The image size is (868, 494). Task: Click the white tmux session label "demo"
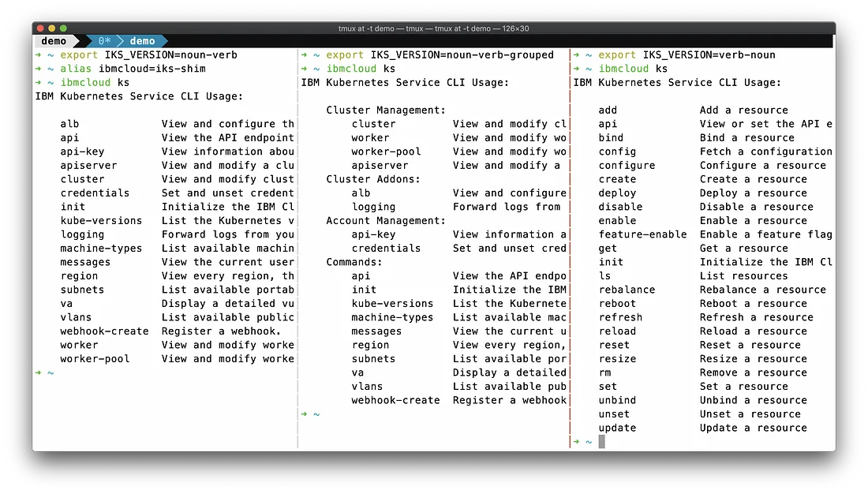coord(54,41)
